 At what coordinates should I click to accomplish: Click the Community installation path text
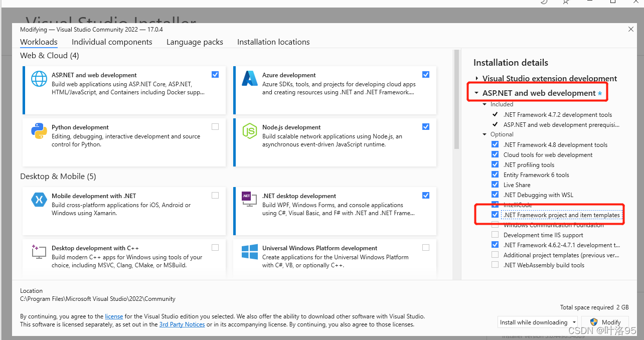click(98, 299)
